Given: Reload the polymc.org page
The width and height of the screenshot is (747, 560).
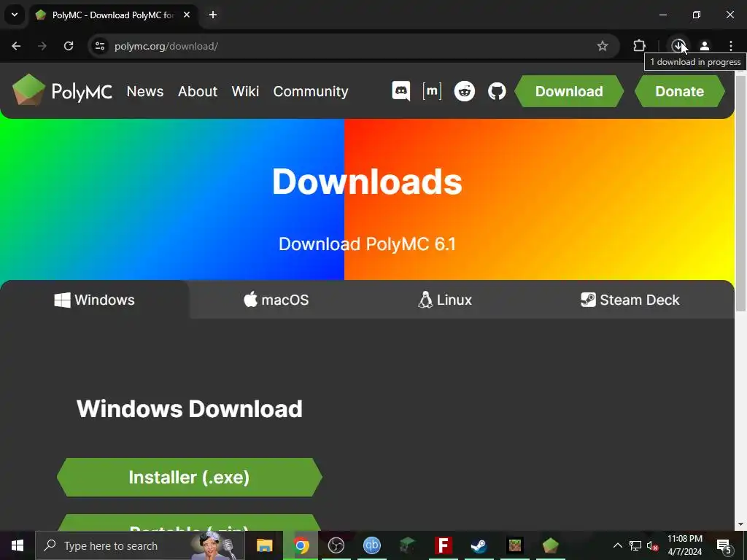Looking at the screenshot, I should pos(69,46).
